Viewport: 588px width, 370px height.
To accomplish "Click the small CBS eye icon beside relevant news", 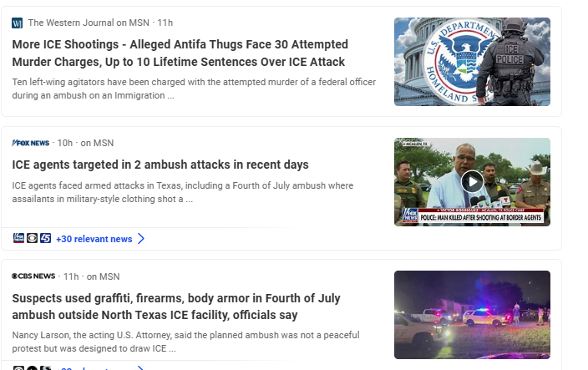I will coord(33,238).
